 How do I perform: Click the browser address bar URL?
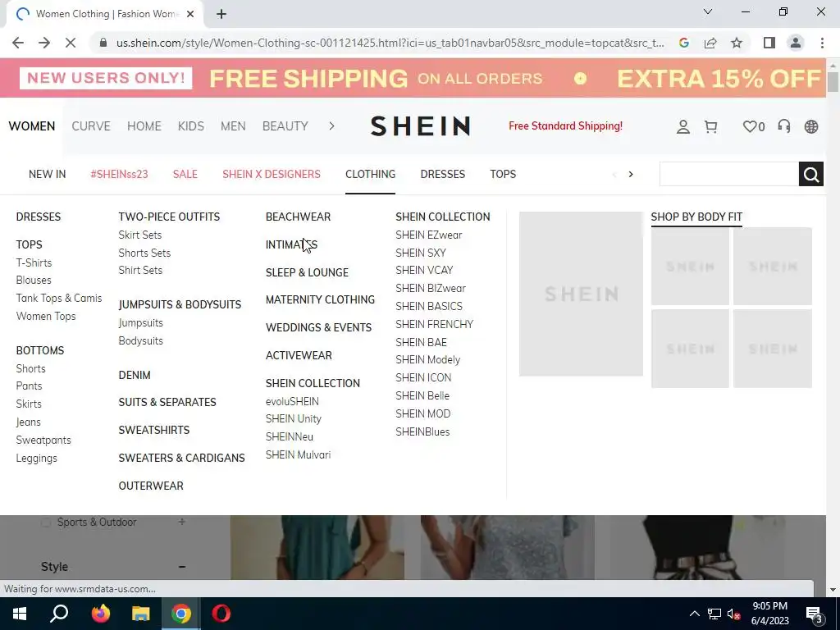coord(390,43)
